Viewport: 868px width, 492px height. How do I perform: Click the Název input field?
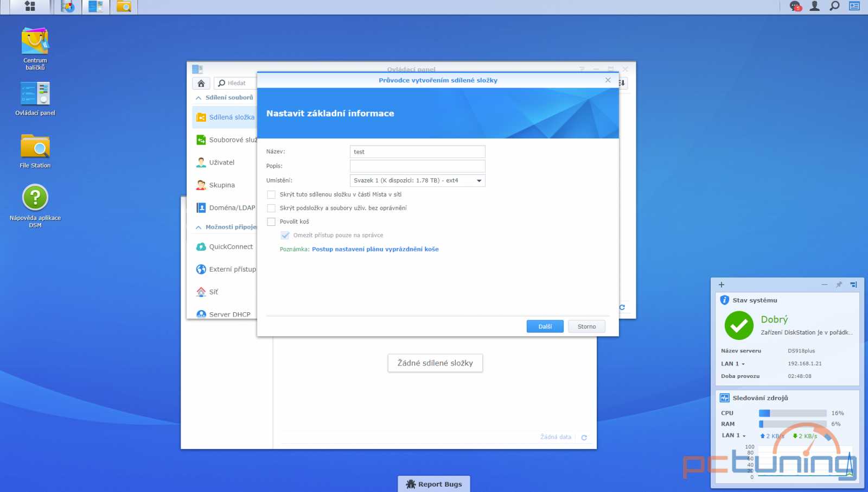point(417,152)
